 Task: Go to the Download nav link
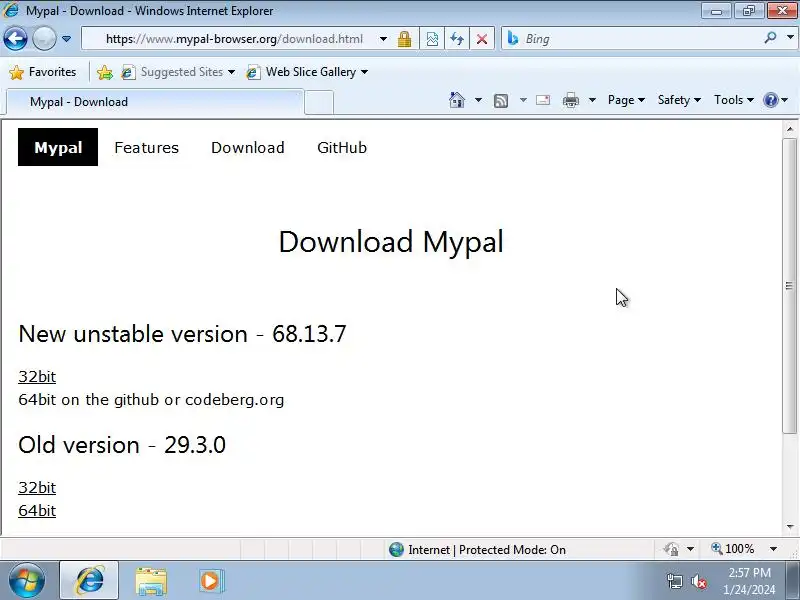(248, 147)
